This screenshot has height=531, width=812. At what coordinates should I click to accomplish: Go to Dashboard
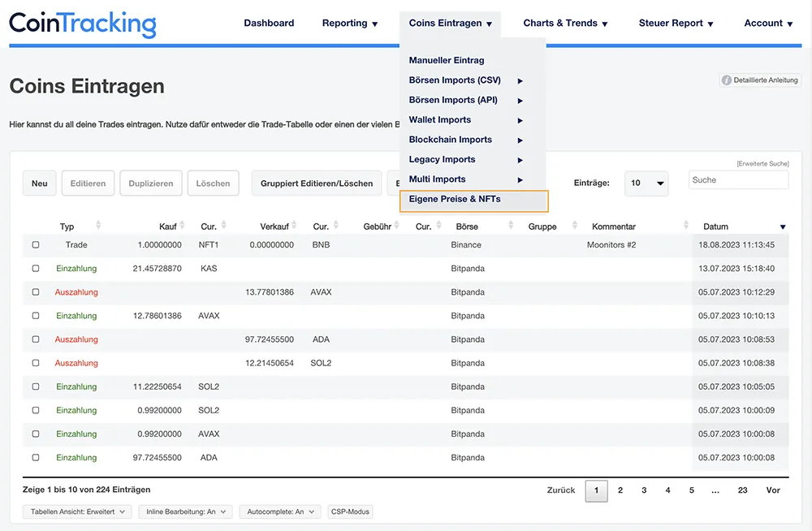pyautogui.click(x=269, y=24)
